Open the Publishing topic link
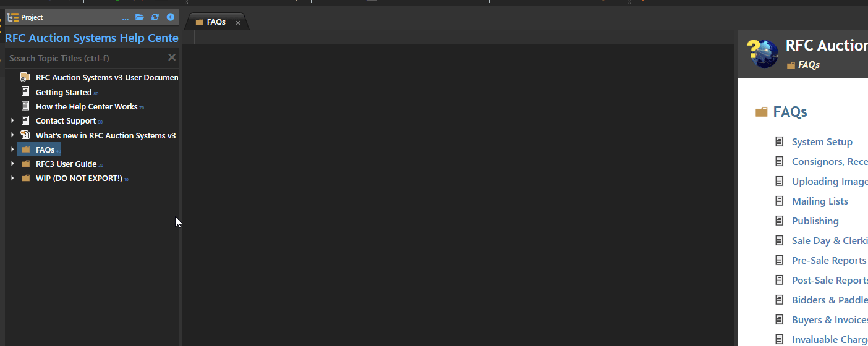Image resolution: width=868 pixels, height=346 pixels. tap(815, 221)
